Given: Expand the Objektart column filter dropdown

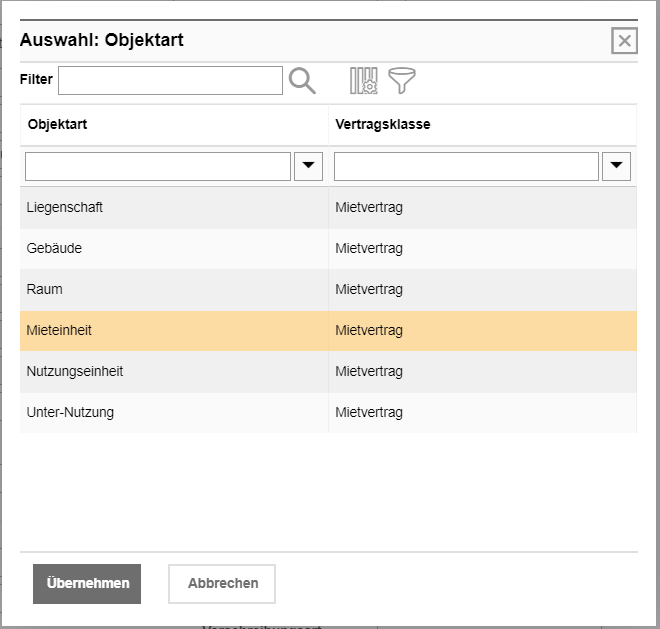Looking at the screenshot, I should point(308,167).
